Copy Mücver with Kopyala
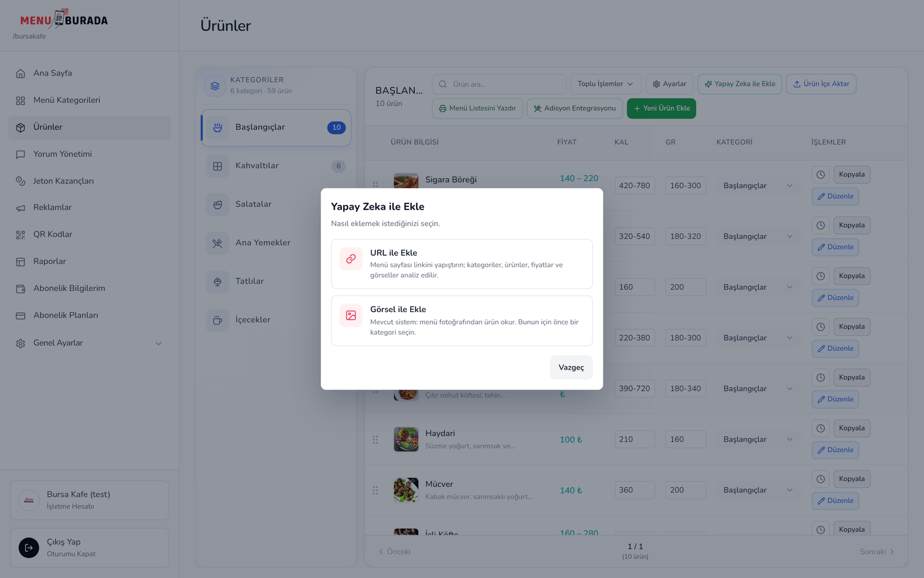 tap(852, 479)
